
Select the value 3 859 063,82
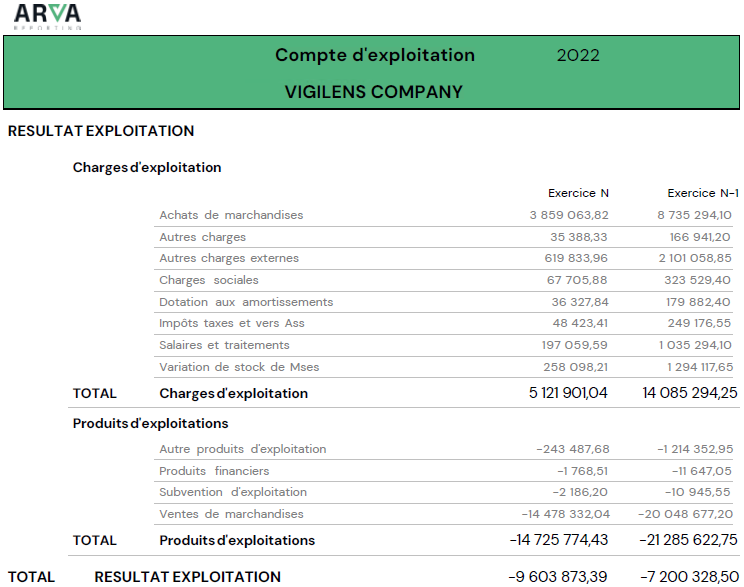(x=569, y=215)
